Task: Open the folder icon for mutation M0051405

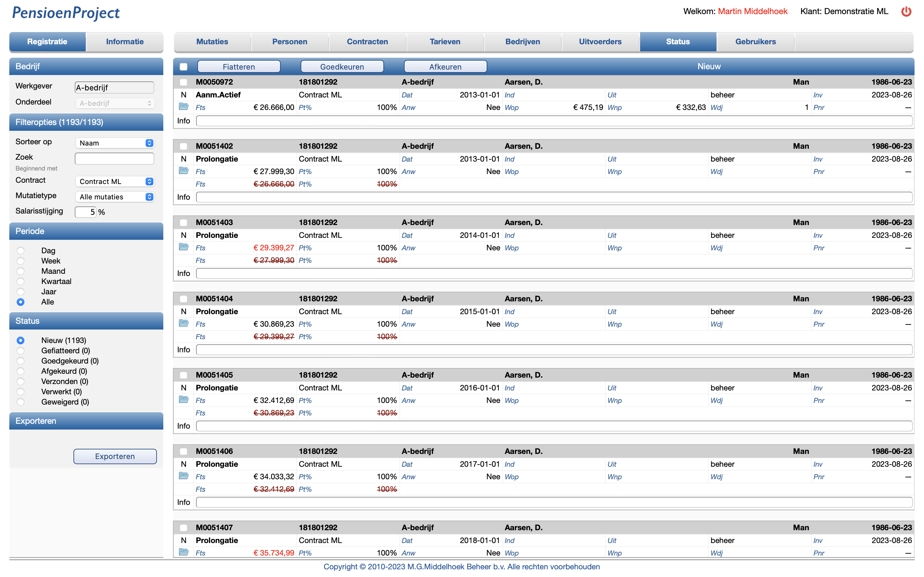Action: (x=184, y=400)
